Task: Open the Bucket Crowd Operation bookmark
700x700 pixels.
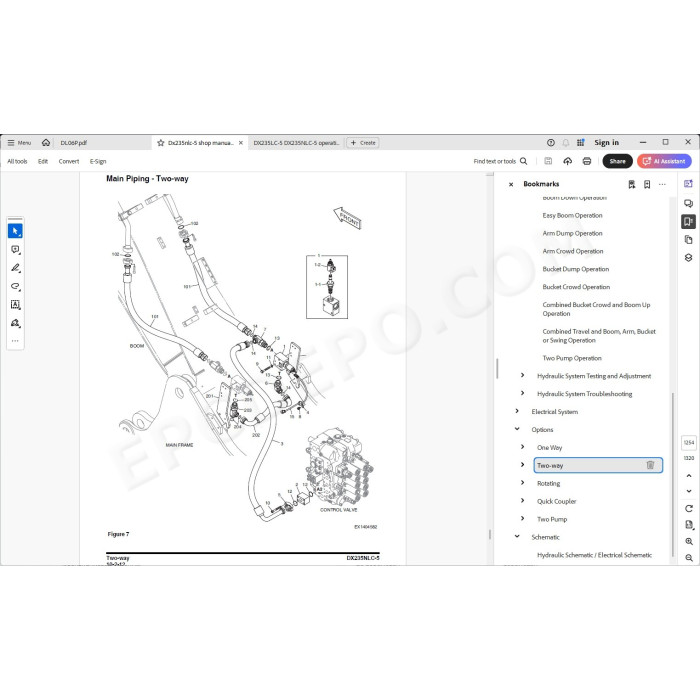Action: [x=576, y=287]
